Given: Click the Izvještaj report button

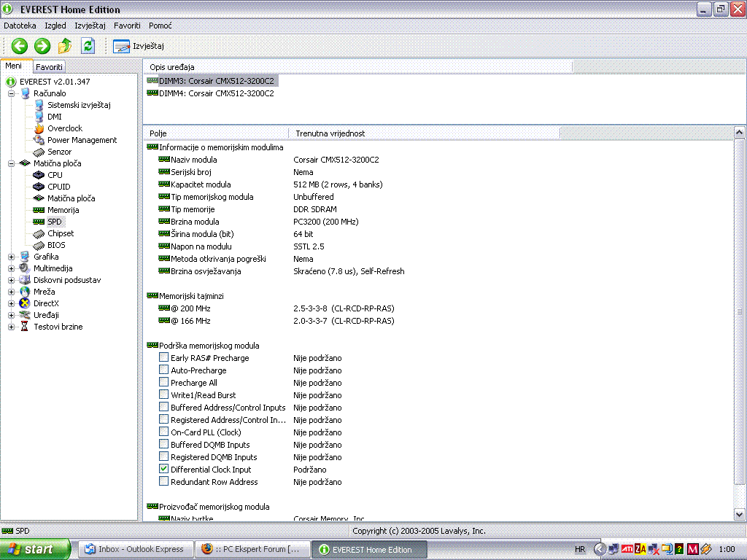Looking at the screenshot, I should click(x=139, y=46).
